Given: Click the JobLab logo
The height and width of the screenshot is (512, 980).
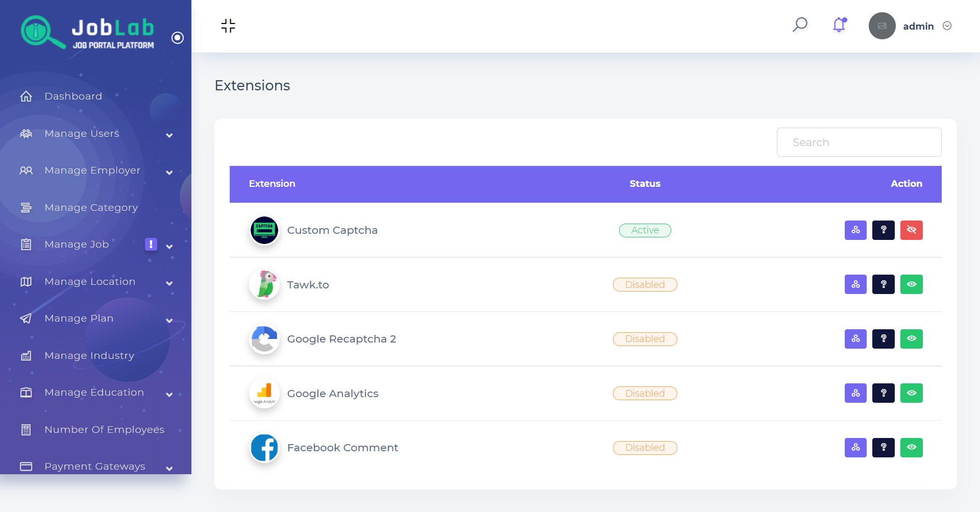Looking at the screenshot, I should (87, 32).
